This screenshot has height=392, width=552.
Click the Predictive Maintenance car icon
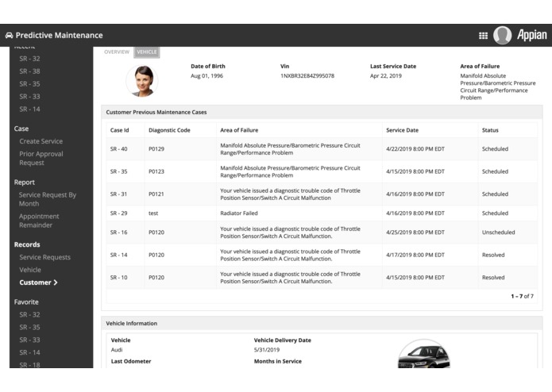point(10,35)
